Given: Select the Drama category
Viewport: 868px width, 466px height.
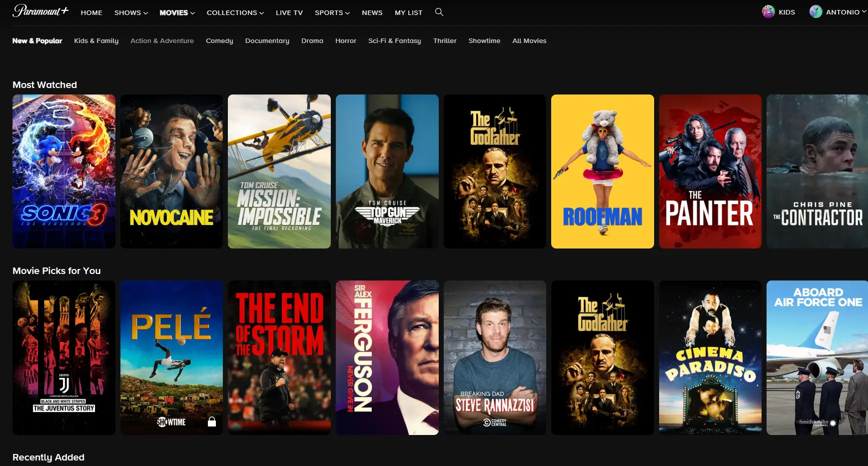Looking at the screenshot, I should point(312,40).
